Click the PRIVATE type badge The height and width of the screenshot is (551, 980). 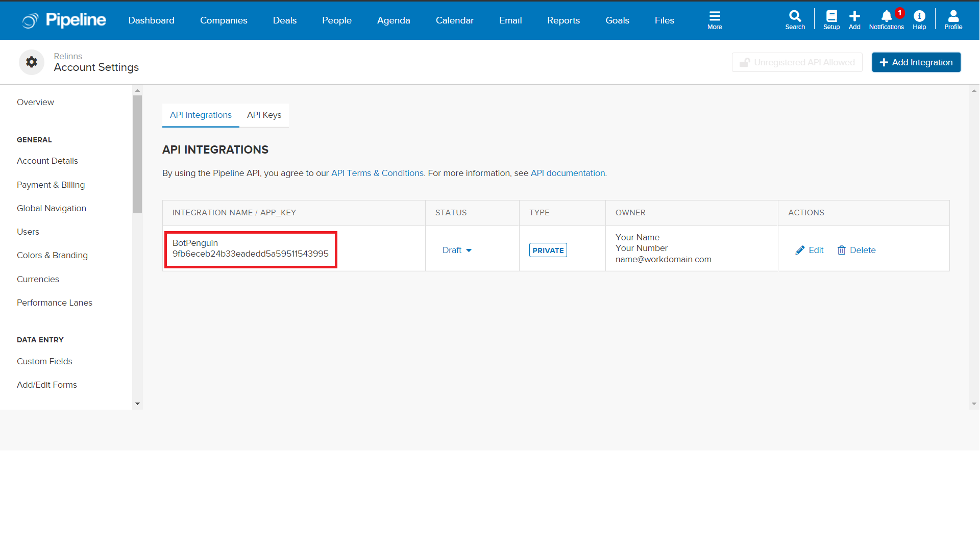548,250
